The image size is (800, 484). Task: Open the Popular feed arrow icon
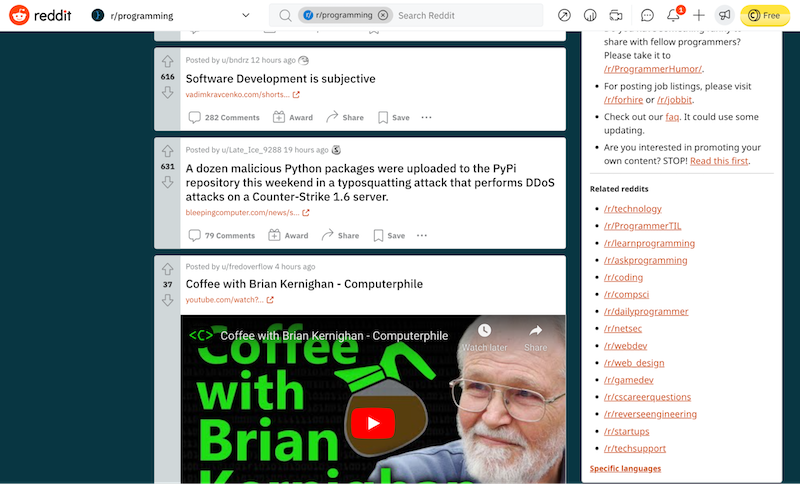[x=565, y=16]
